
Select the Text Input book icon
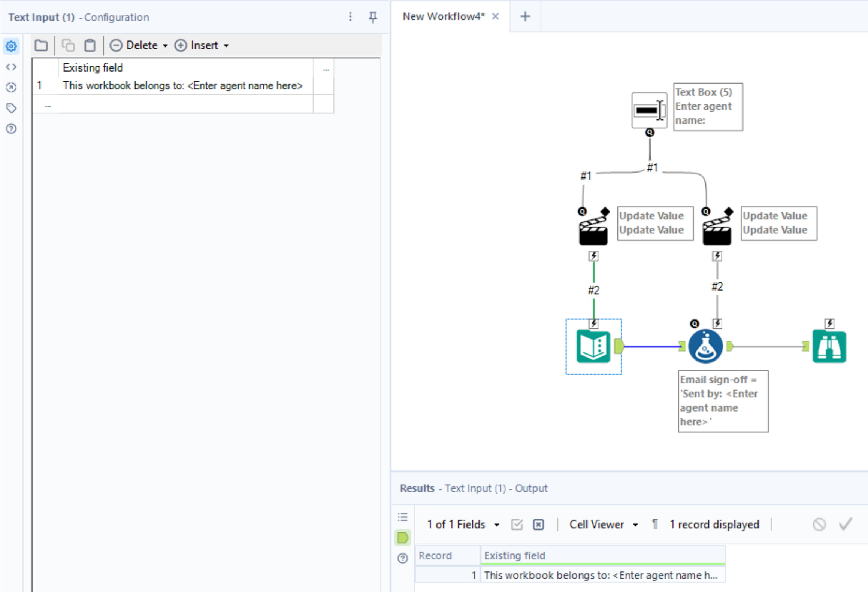coord(593,346)
